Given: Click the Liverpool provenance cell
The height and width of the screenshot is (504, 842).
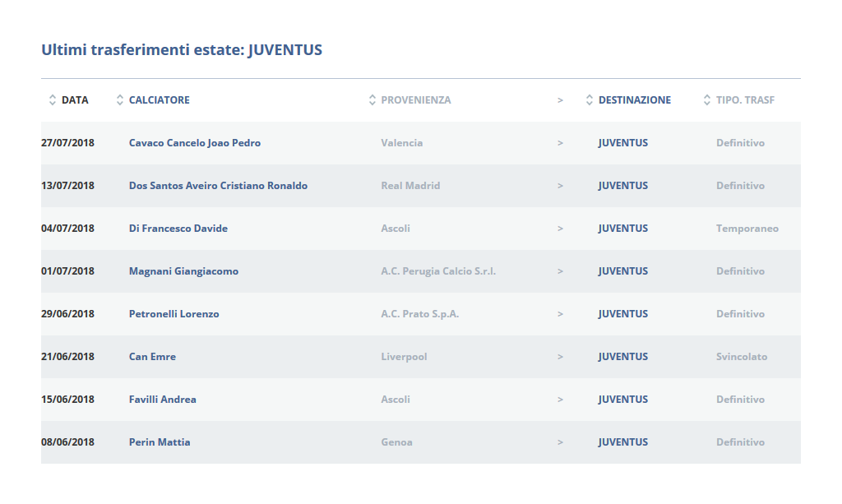Looking at the screenshot, I should pos(404,357).
